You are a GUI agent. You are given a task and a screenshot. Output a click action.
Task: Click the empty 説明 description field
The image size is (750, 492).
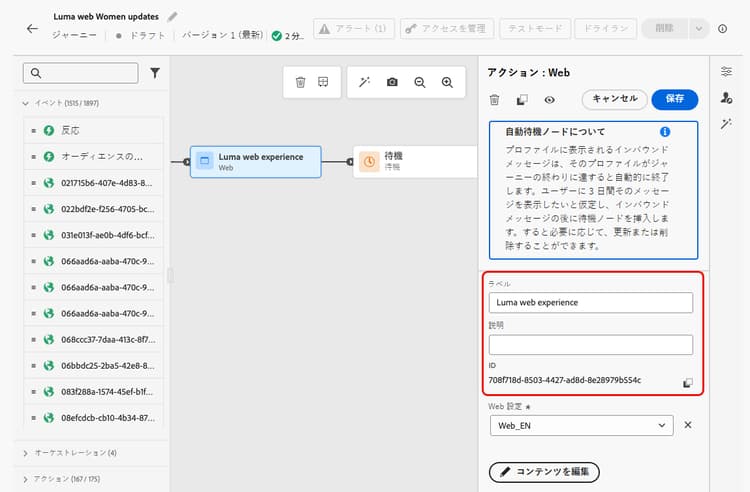[591, 345]
